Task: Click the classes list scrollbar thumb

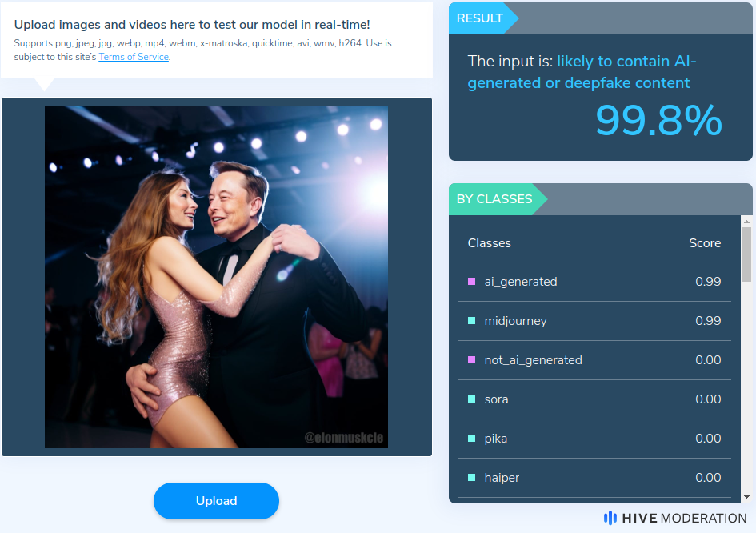Action: [746, 254]
